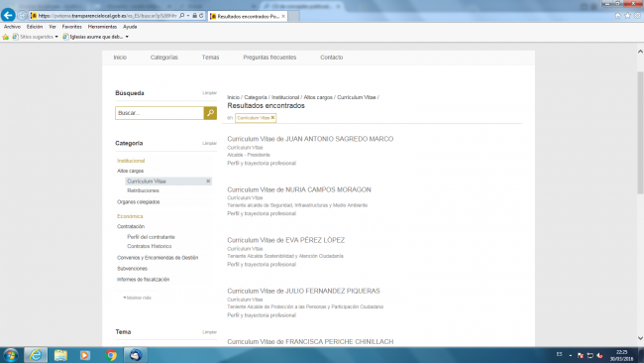644x363 pixels.
Task: Open Curriculum Vitae de FRANCISCA PERICHE CHINILLACH
Action: coord(310,341)
